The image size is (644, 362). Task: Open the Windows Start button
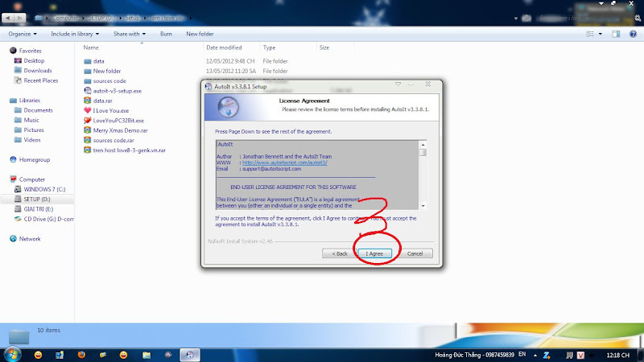coord(12,353)
